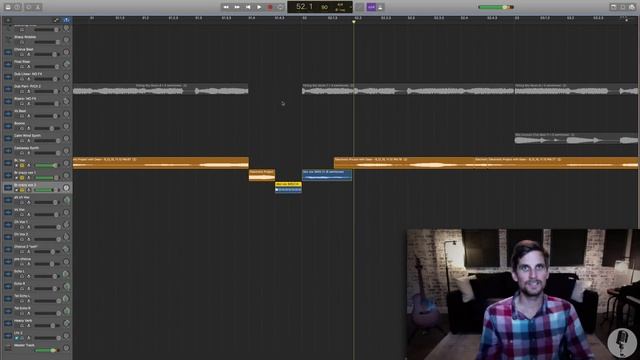Toggle the Smart Controls button
Viewport: 640px width, 360px height.
29,7
